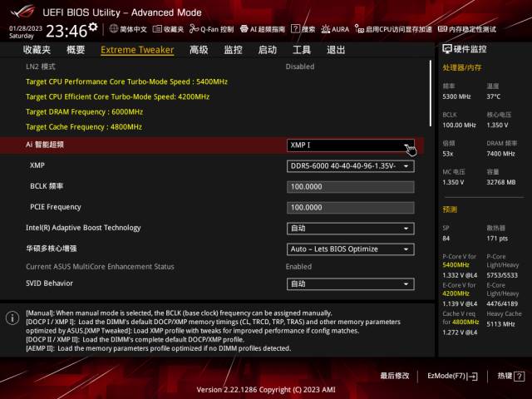Click Current ASUS MultiCore Enhancement Status label
This screenshot has height=399, width=532.
coord(100,267)
